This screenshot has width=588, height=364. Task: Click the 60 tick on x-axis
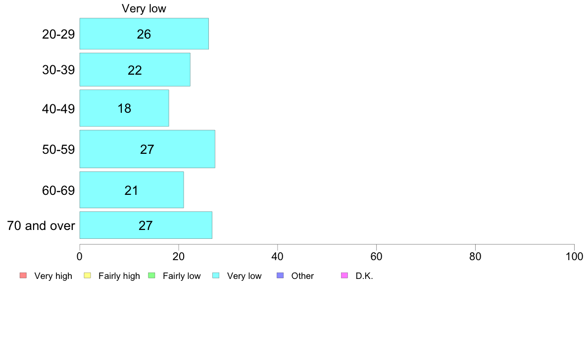point(376,256)
